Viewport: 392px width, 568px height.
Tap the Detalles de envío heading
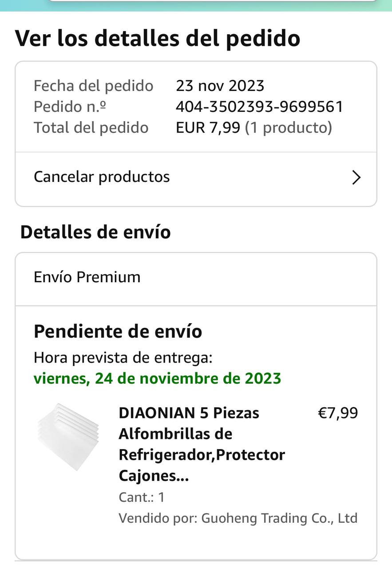click(95, 232)
